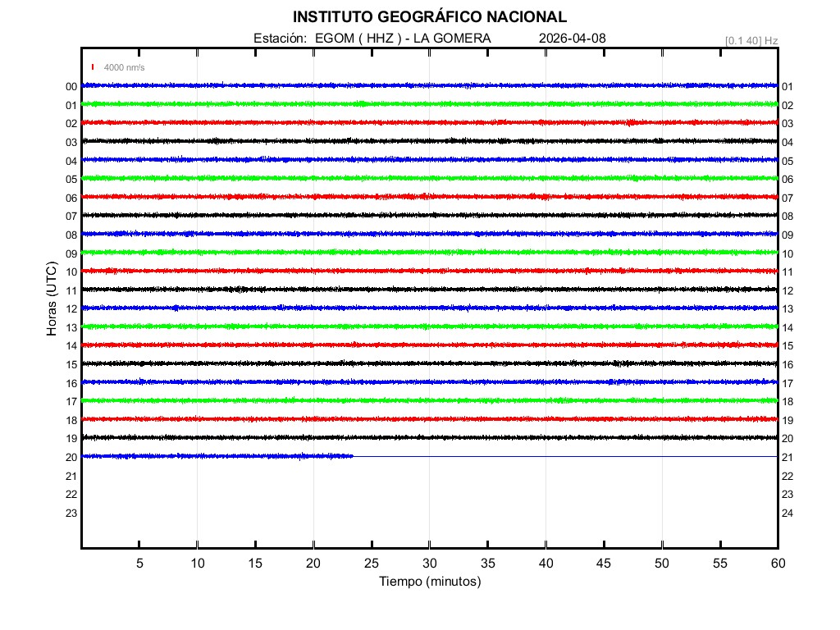Click the end of the hour-20 blue waveform signal
Image resolution: width=840 pixels, height=630 pixels.
point(353,456)
